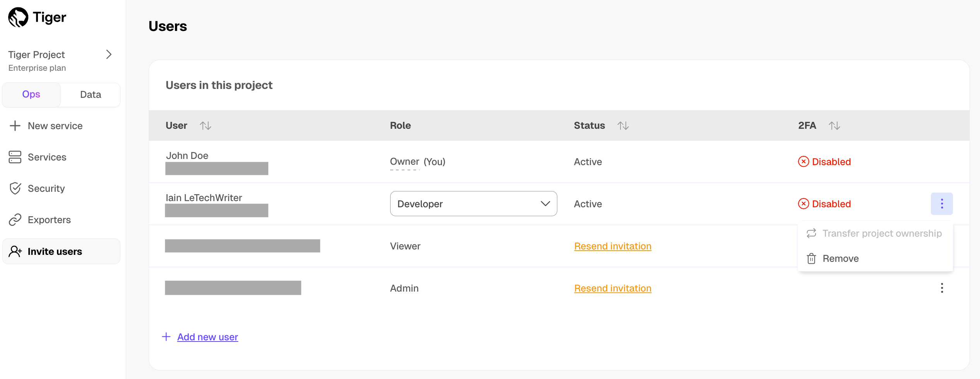Switch to the Data tab
The width and height of the screenshot is (980, 379).
point(91,95)
